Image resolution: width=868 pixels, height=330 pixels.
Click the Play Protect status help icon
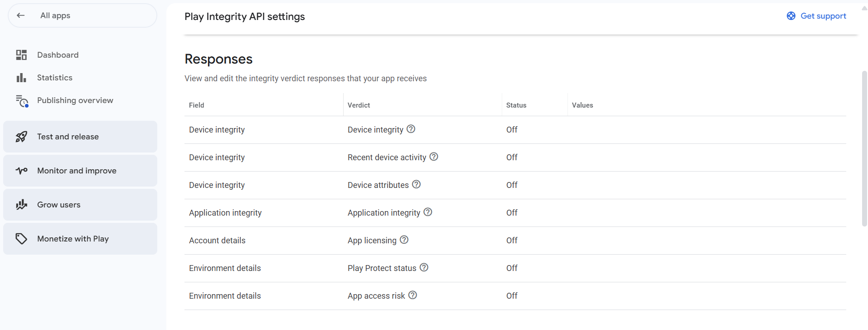click(x=424, y=268)
